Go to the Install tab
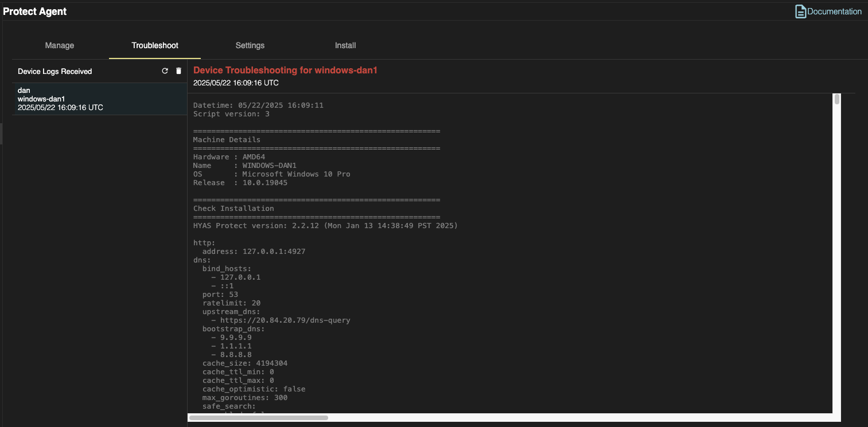This screenshot has width=868, height=427. pos(345,45)
